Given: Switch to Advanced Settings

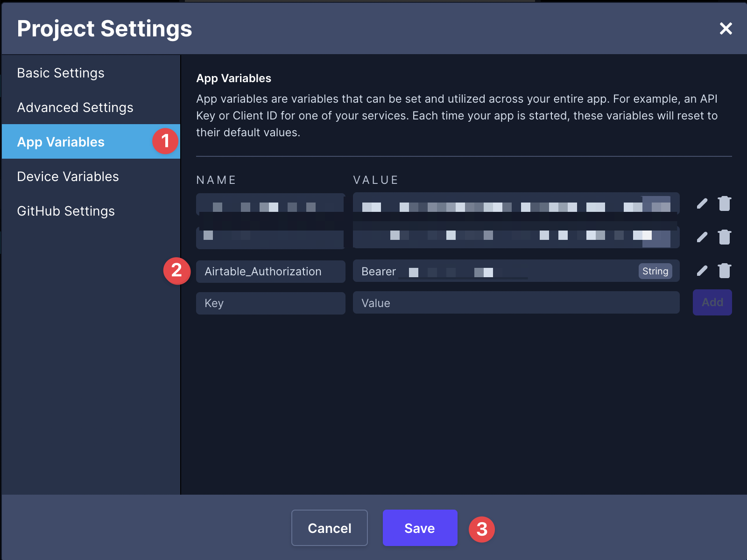Looking at the screenshot, I should coord(91,107).
